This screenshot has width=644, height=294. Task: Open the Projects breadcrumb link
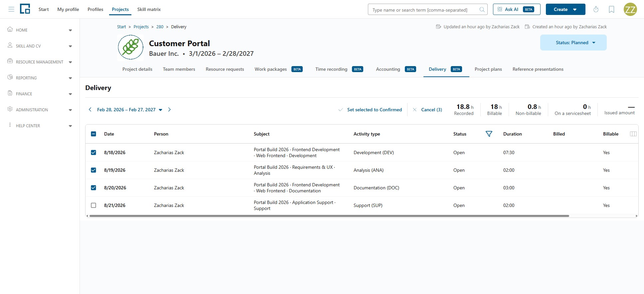click(x=141, y=27)
